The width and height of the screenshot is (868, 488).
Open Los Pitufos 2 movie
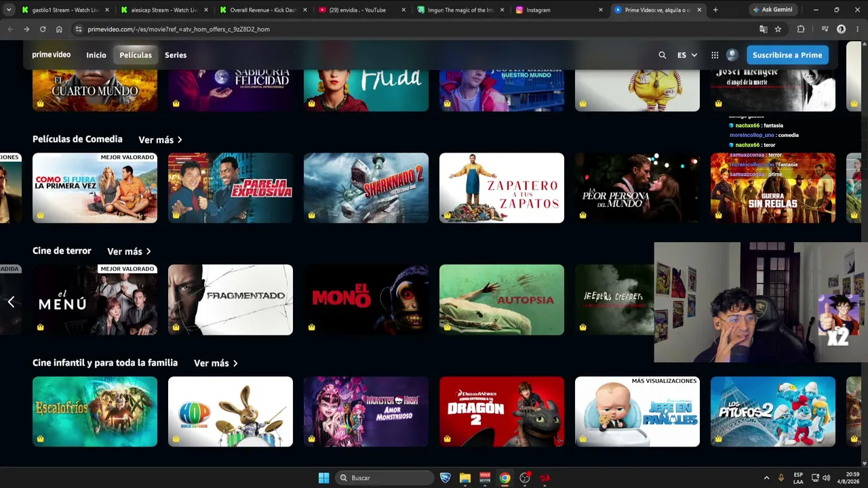click(773, 411)
